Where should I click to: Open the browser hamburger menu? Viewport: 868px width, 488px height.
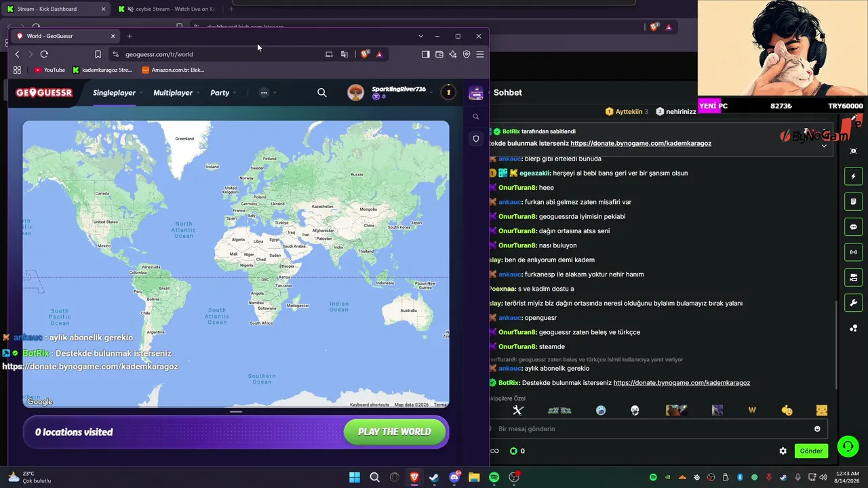click(x=480, y=54)
